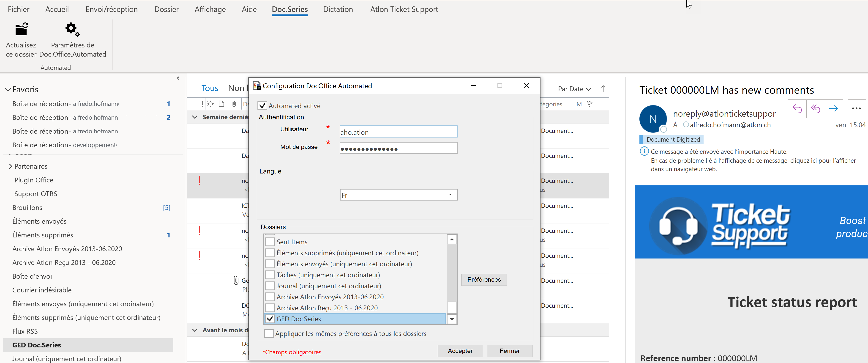
Task: Click the sender avatar circle N
Action: (653, 119)
